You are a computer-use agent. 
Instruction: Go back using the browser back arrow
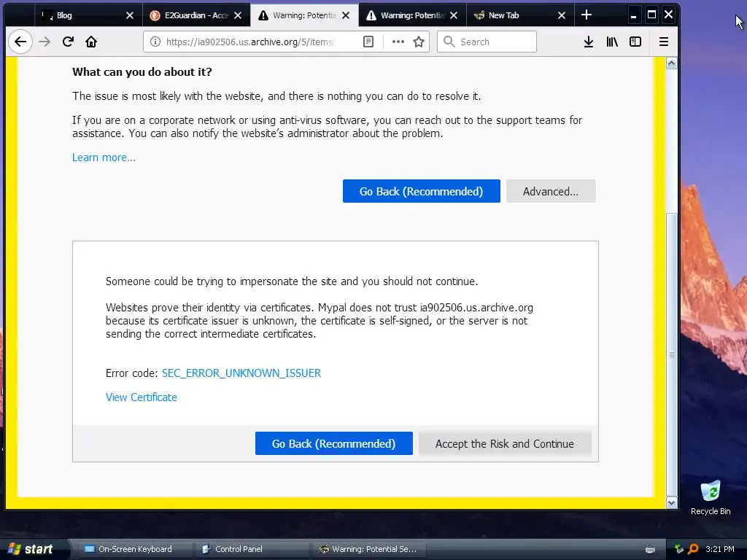coord(20,42)
